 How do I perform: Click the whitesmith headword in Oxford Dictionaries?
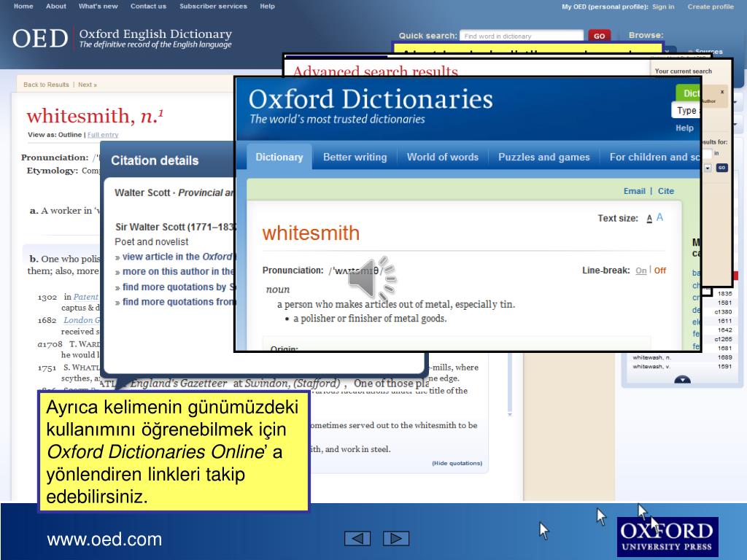point(311,233)
